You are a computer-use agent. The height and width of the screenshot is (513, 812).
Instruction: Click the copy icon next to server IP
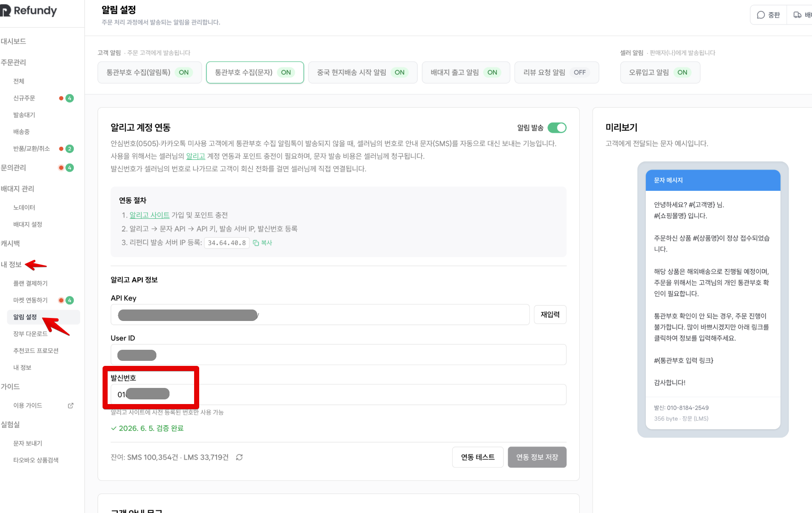[256, 243]
